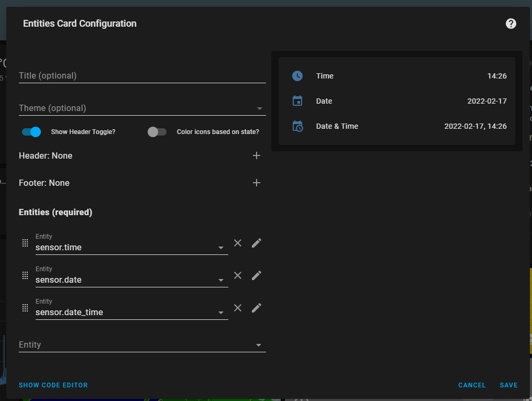Image resolution: width=532 pixels, height=401 pixels.
Task: Remove the sensor.date entity
Action: pyautogui.click(x=238, y=275)
